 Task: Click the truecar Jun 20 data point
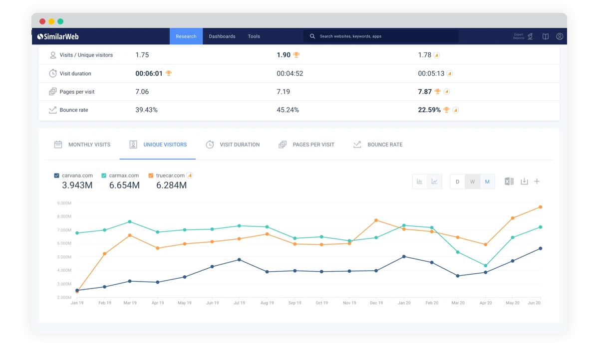540,207
